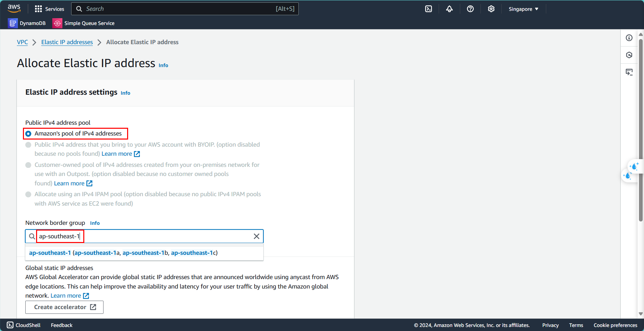Open Cookie preferences in footer

[x=615, y=325]
